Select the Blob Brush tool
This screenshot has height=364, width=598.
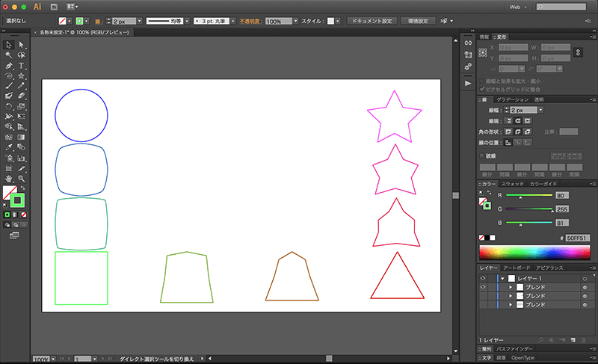8,96
